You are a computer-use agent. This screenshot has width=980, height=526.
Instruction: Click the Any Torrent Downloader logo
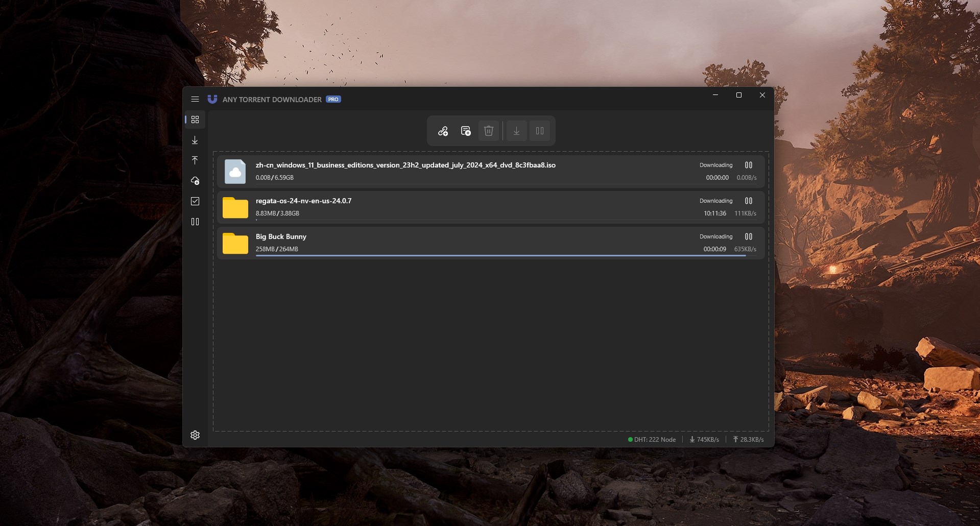coord(212,99)
